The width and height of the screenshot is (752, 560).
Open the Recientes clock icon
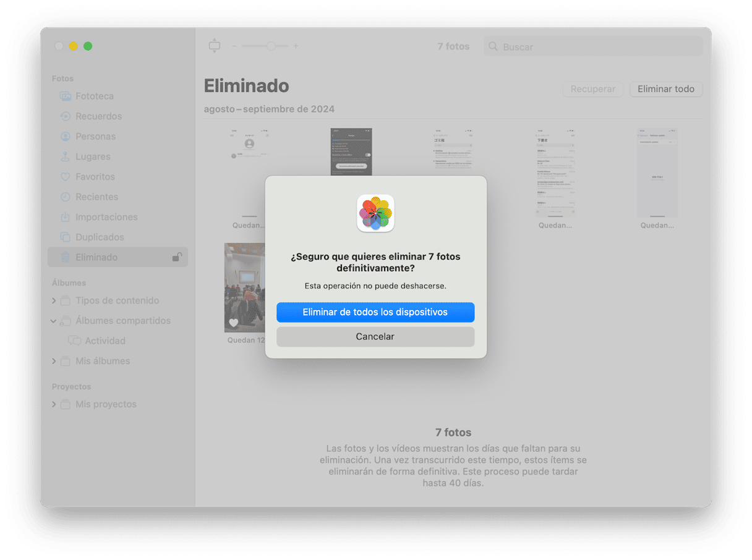click(x=65, y=197)
